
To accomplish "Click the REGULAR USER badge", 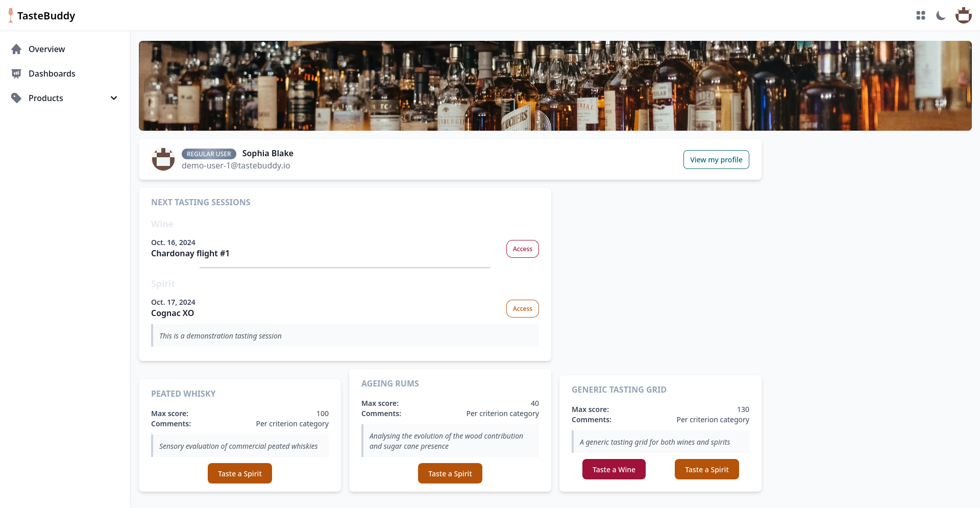I will (209, 154).
